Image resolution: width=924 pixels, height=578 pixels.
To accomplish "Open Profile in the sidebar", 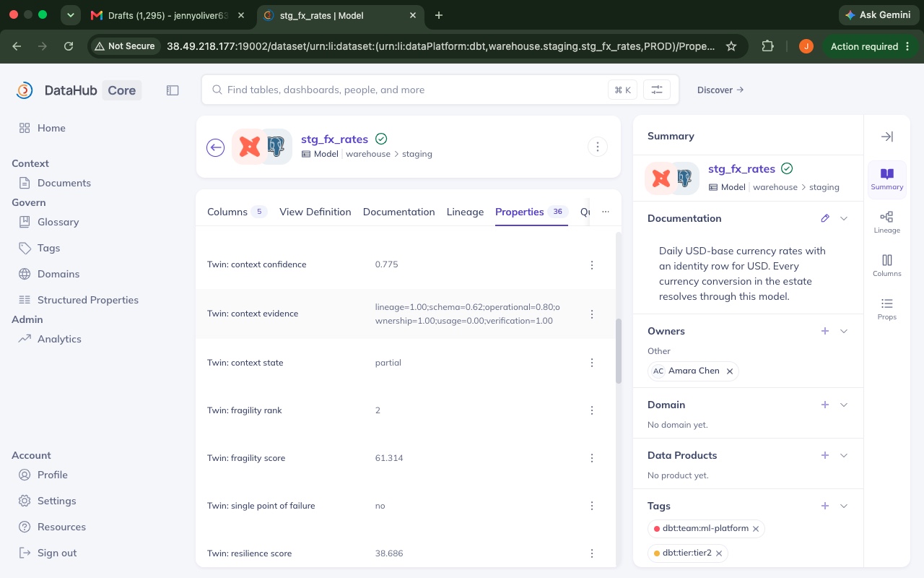I will pyautogui.click(x=53, y=475).
